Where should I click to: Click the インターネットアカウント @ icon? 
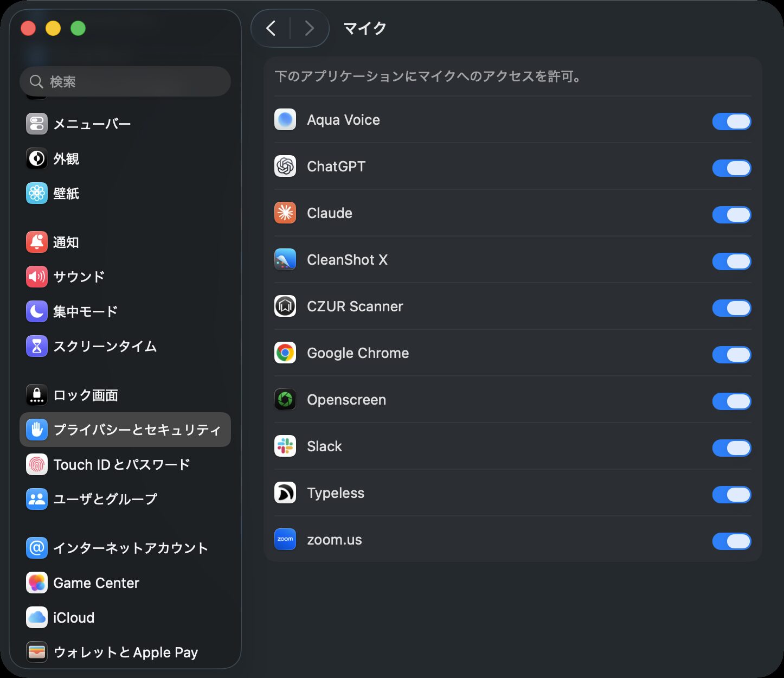pyautogui.click(x=37, y=548)
